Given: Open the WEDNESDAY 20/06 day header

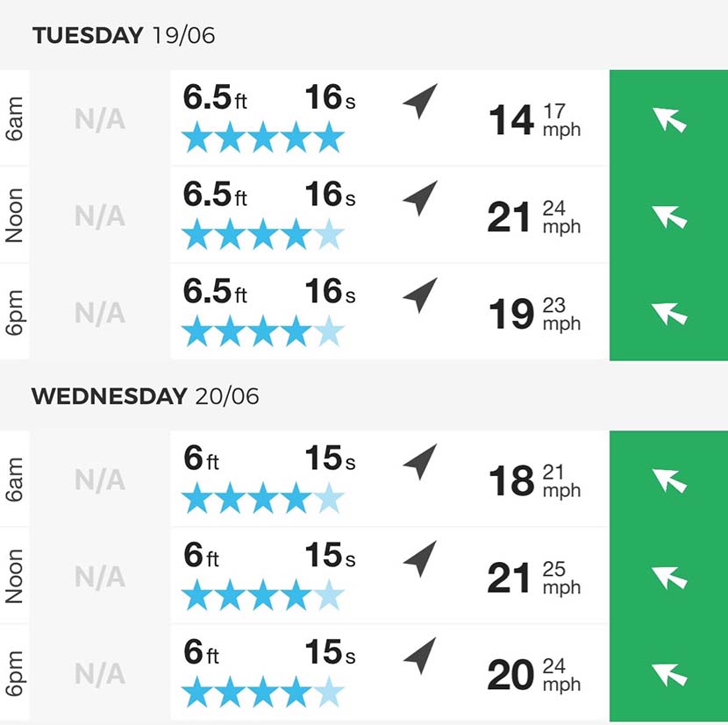Looking at the screenshot, I should (145, 396).
